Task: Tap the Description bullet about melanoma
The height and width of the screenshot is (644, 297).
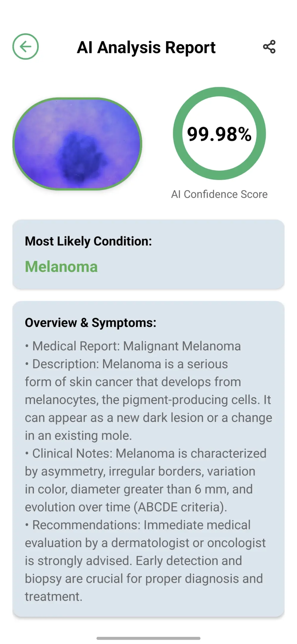Action: click(148, 400)
